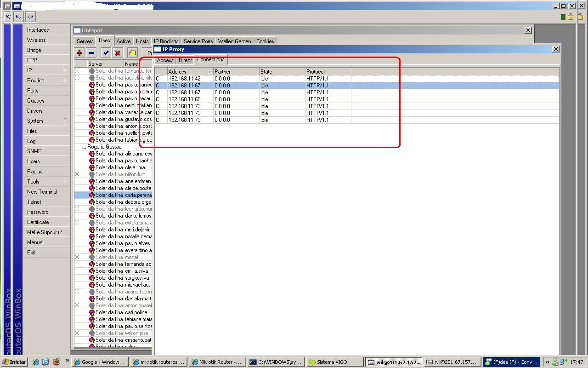This screenshot has width=588, height=368.
Task: Close the IP Proxy window
Action: click(x=555, y=49)
